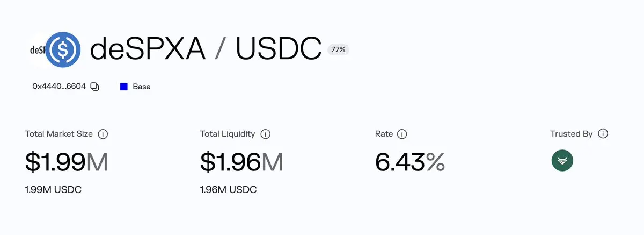Viewport: 644px width, 235px height.
Task: Click the 77% LLTV badge
Action: coord(338,50)
